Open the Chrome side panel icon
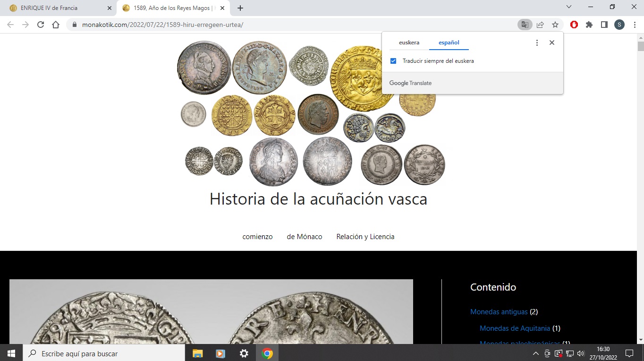This screenshot has height=361, width=644. point(604,24)
